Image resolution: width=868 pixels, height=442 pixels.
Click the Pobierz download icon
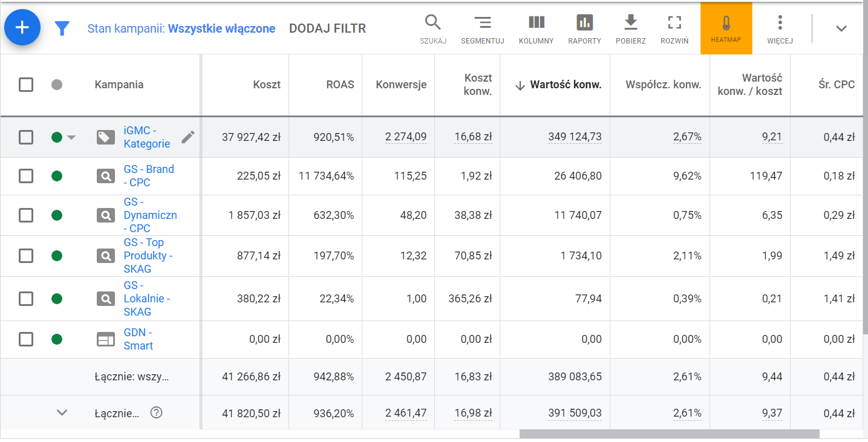pos(630,28)
